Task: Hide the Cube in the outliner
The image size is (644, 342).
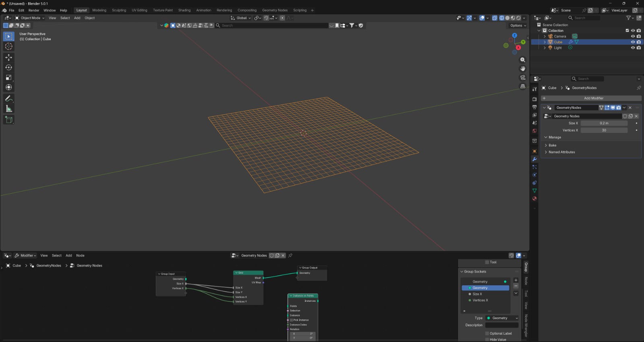Action: 633,42
